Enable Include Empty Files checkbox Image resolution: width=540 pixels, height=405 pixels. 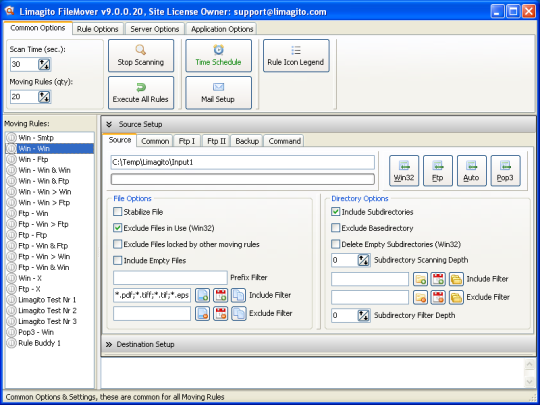coord(117,261)
